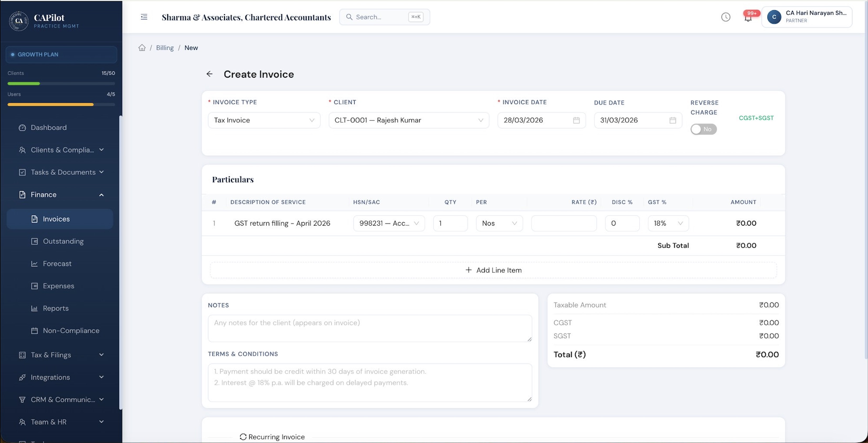The height and width of the screenshot is (443, 868).
Task: Open Expenses under Finance
Action: [60, 286]
